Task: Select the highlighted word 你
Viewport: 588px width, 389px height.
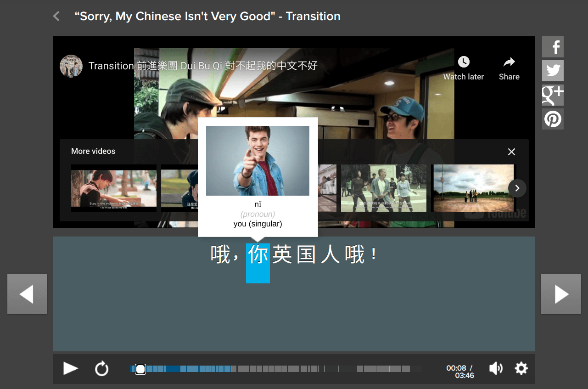Action: point(258,263)
